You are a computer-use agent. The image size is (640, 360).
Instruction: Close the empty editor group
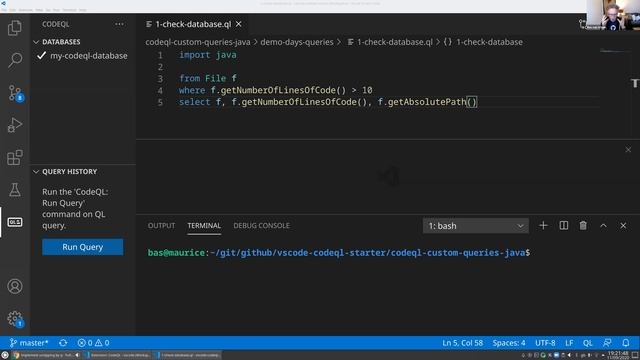(628, 150)
